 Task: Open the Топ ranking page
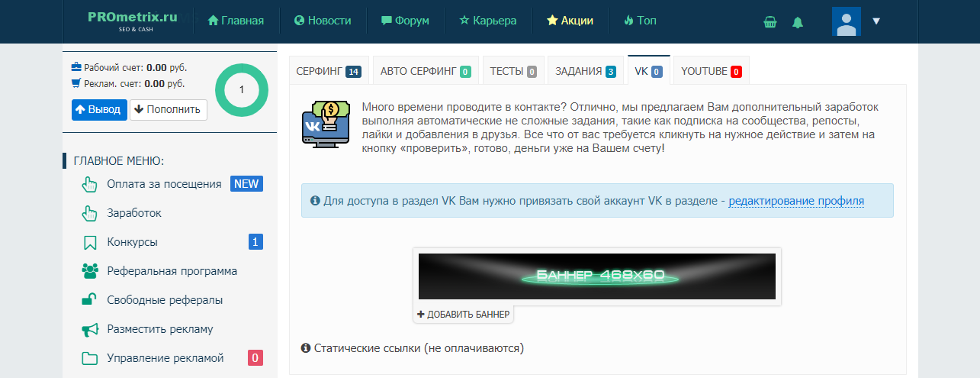click(640, 21)
